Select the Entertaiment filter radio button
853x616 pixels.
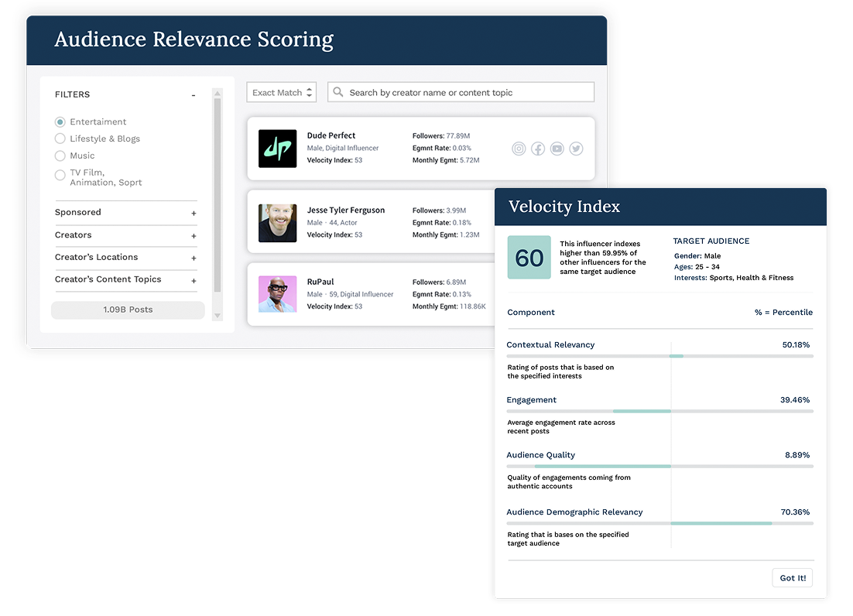60,122
